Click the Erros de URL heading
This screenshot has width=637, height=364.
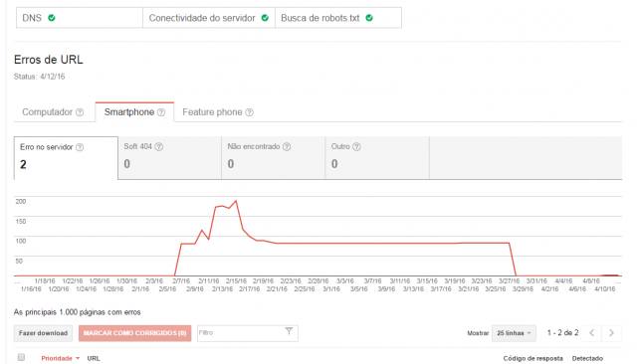pyautogui.click(x=49, y=60)
